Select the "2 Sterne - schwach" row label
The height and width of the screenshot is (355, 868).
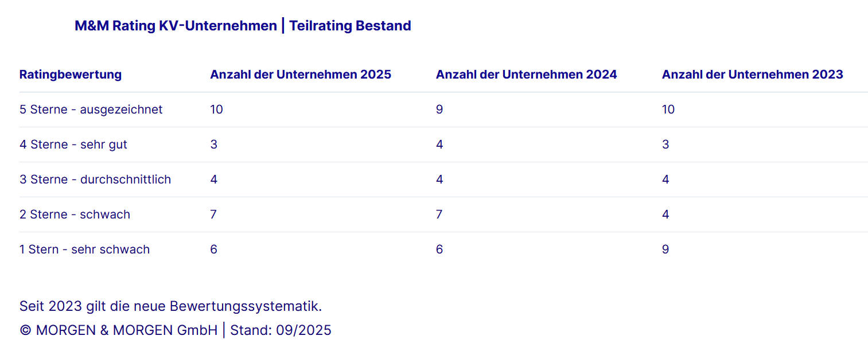coord(75,214)
